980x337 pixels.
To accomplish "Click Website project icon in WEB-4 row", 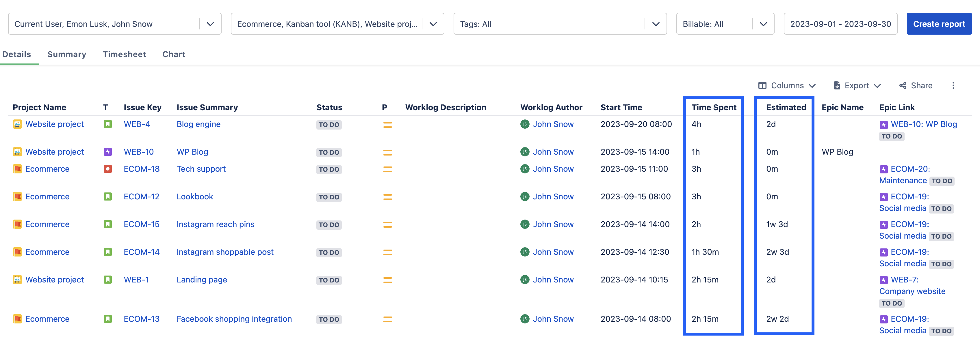I will point(17,124).
